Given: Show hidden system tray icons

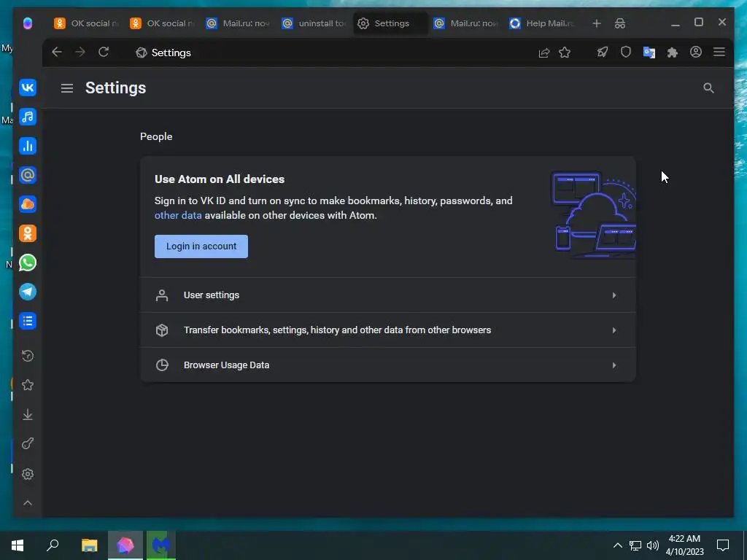Looking at the screenshot, I should [617, 545].
